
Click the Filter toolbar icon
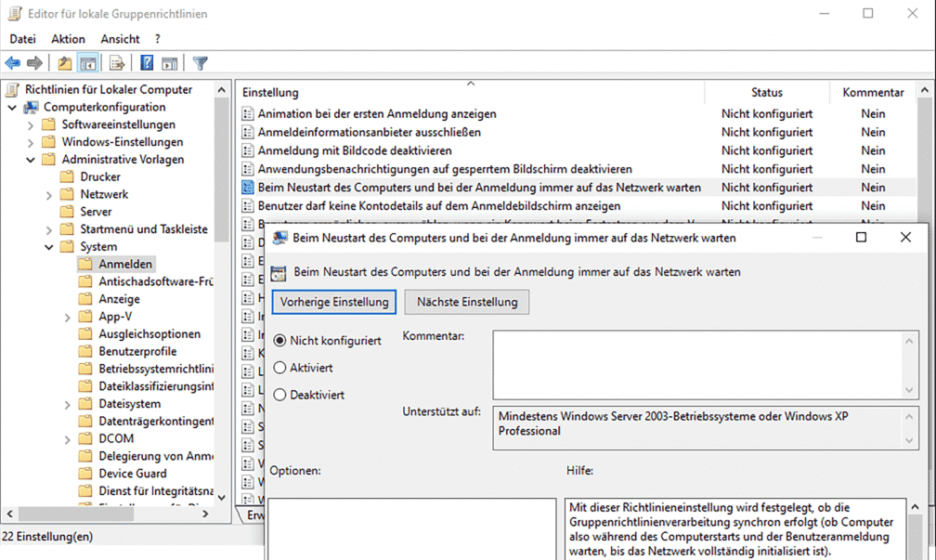pos(199,62)
